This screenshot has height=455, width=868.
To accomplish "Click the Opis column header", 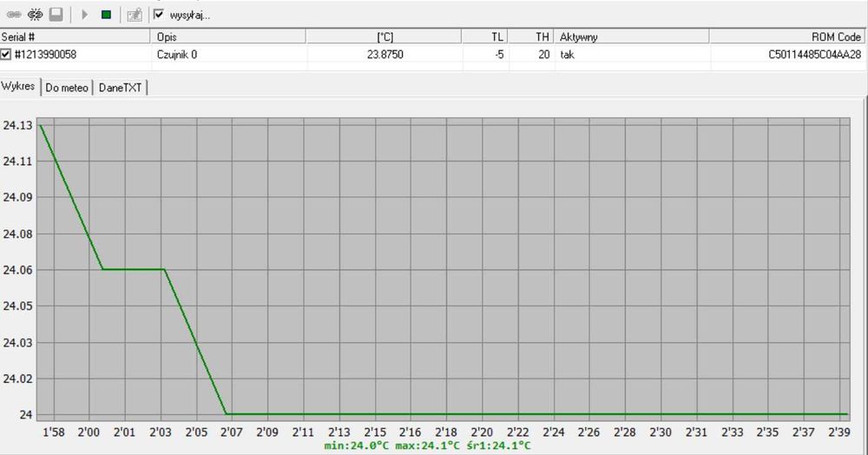I will 227,36.
